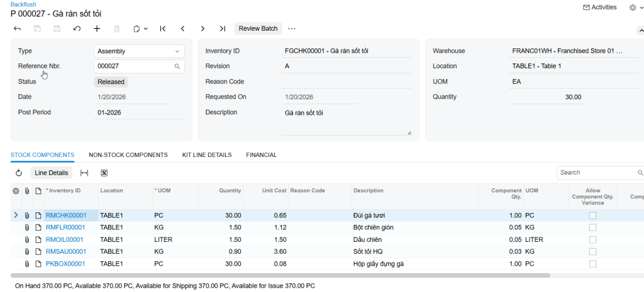Click the back arrow in toolbar
This screenshot has width=644, height=292.
coord(17,29)
